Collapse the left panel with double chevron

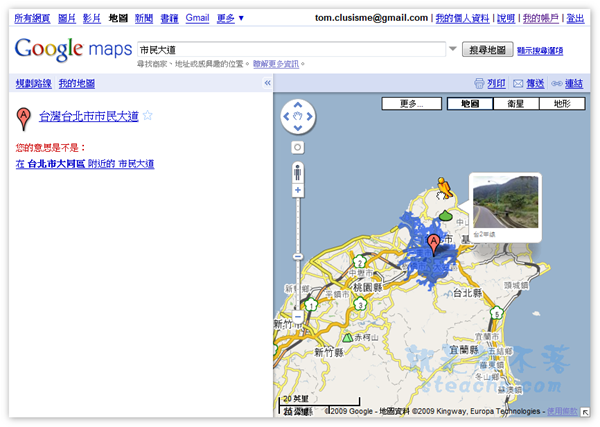click(x=267, y=84)
